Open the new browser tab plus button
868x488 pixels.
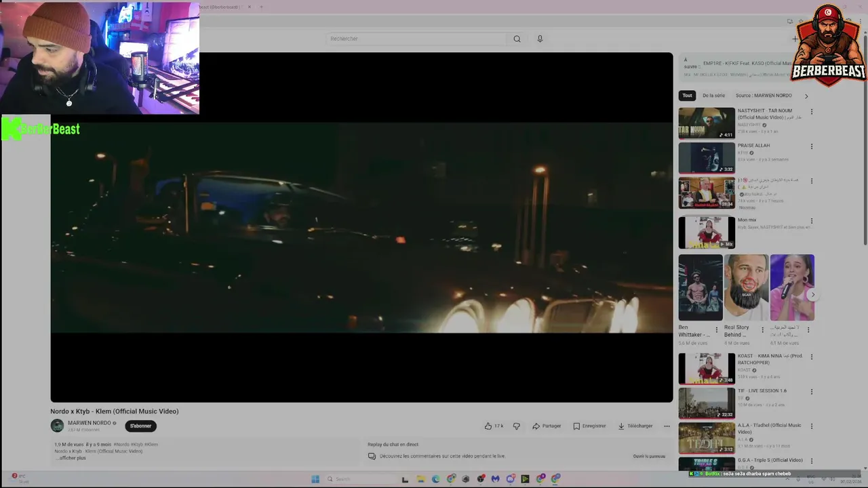pos(261,7)
